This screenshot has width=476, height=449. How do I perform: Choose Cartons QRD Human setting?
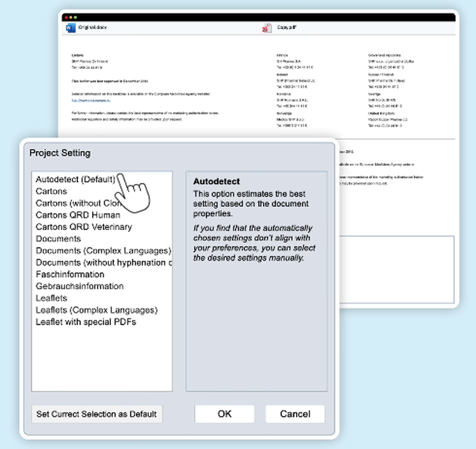78,215
